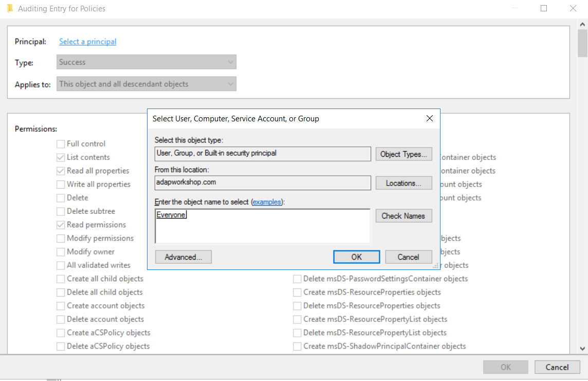The width and height of the screenshot is (588, 381).
Task: Check Delete aCSPolicy objects permission
Action: 60,346
